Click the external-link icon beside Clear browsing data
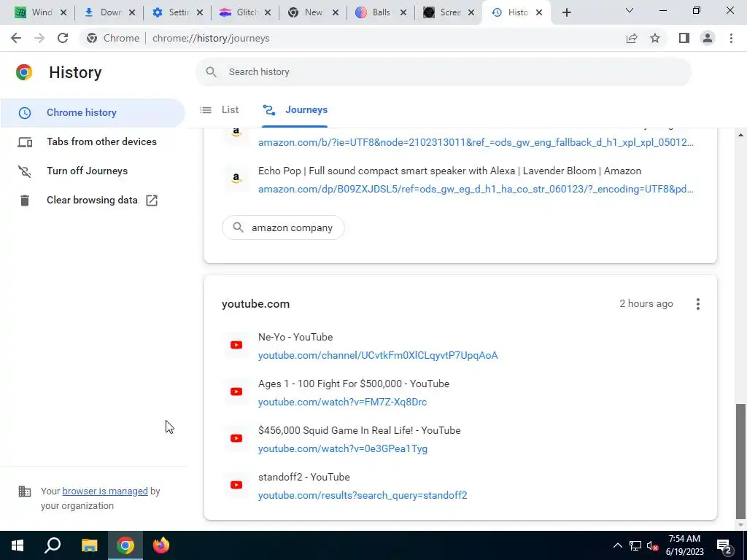 coord(152,201)
